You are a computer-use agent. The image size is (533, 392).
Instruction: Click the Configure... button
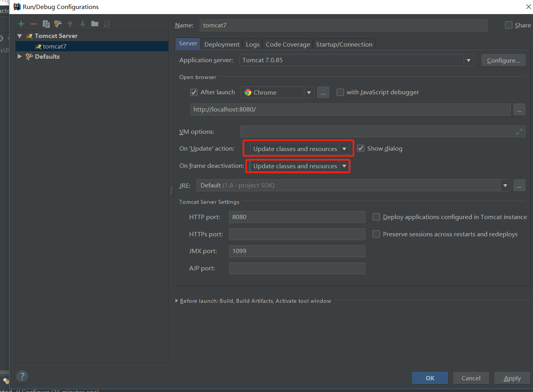(x=503, y=60)
